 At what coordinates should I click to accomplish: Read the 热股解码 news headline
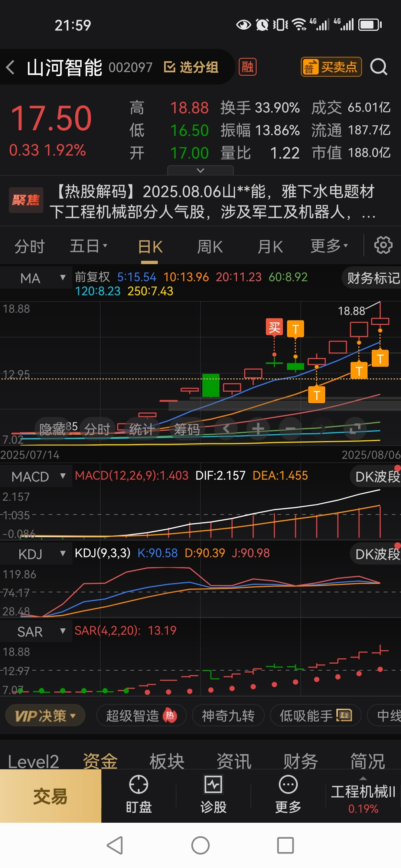tap(212, 202)
